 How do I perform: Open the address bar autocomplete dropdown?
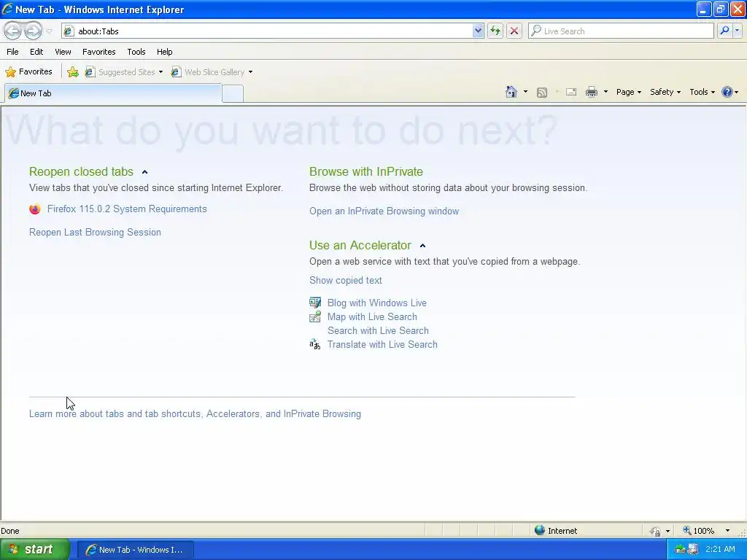click(478, 31)
